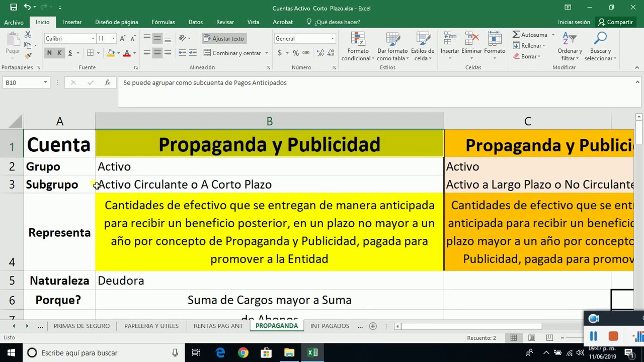Open Excel from the Windows taskbar
Viewport: 644px width, 362px height.
[x=312, y=352]
